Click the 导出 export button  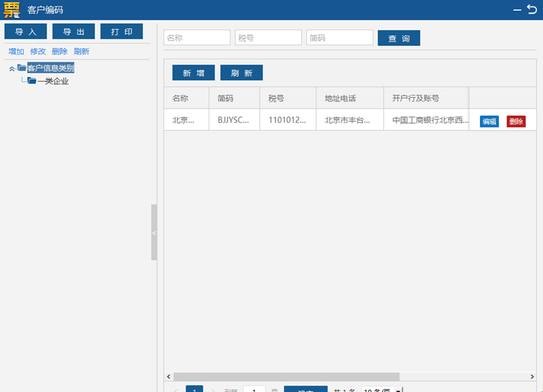pyautogui.click(x=73, y=31)
